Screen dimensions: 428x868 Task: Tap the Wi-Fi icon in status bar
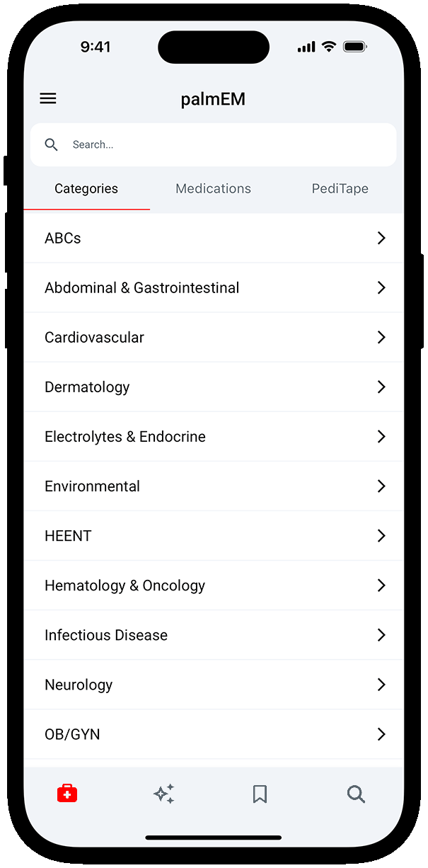(x=328, y=47)
